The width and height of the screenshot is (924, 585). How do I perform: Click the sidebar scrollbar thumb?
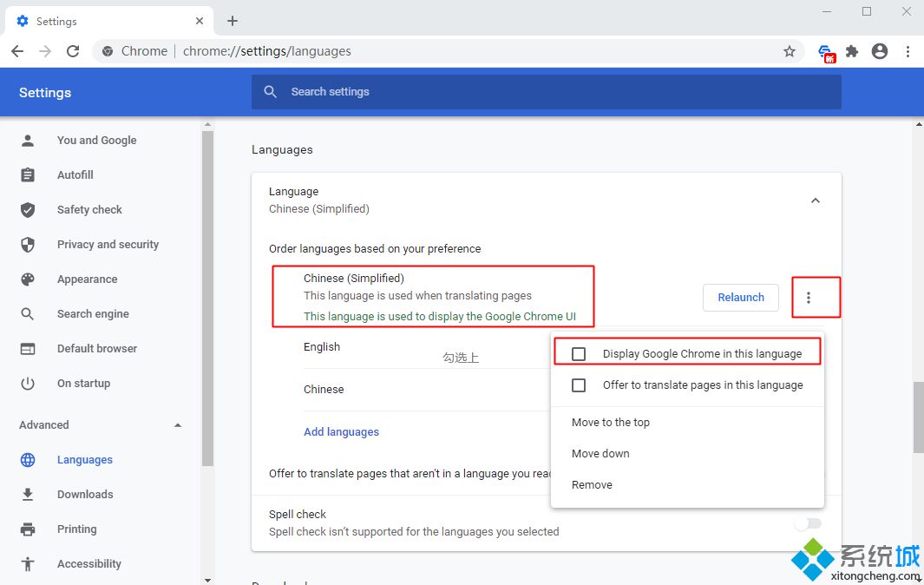(x=206, y=298)
